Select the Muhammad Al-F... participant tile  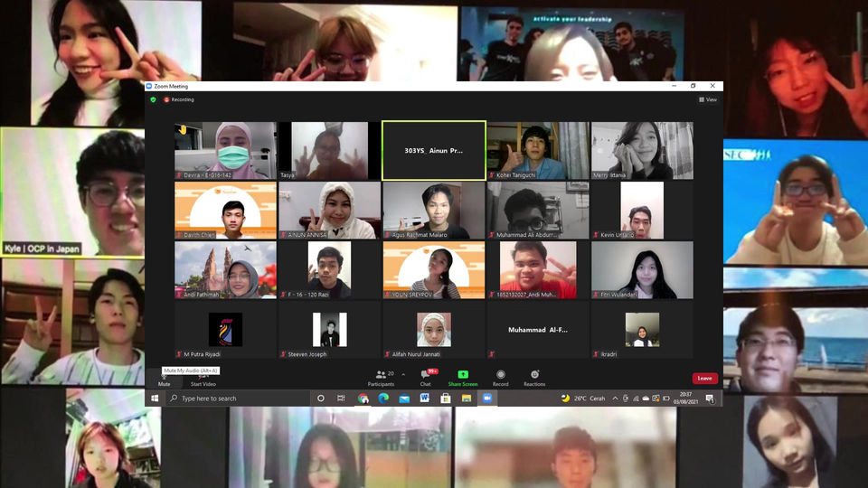point(538,330)
